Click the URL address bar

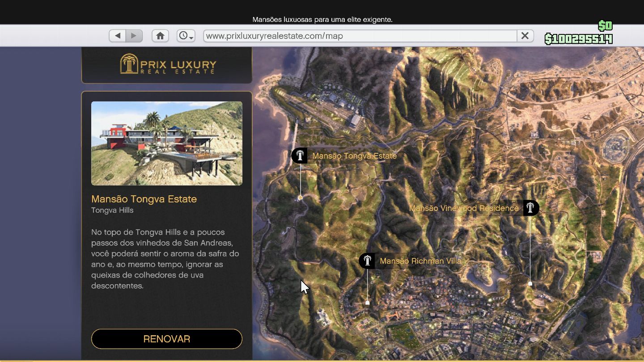tap(360, 36)
